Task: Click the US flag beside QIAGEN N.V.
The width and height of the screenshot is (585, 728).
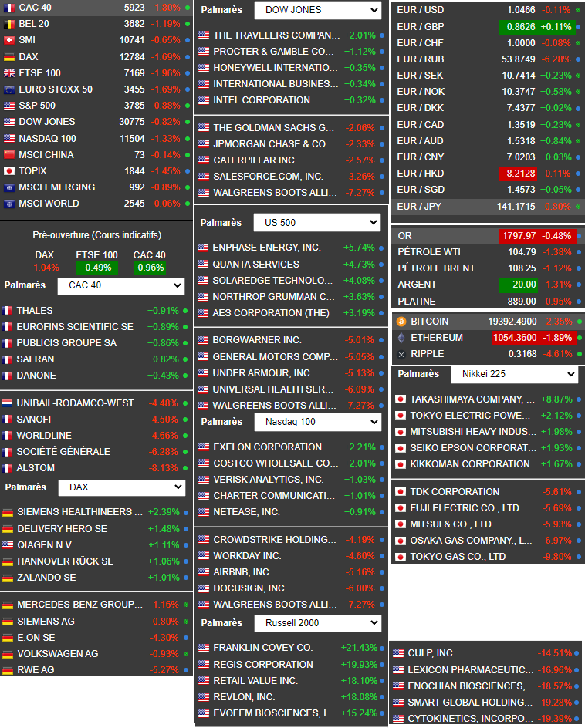Action: 8,545
